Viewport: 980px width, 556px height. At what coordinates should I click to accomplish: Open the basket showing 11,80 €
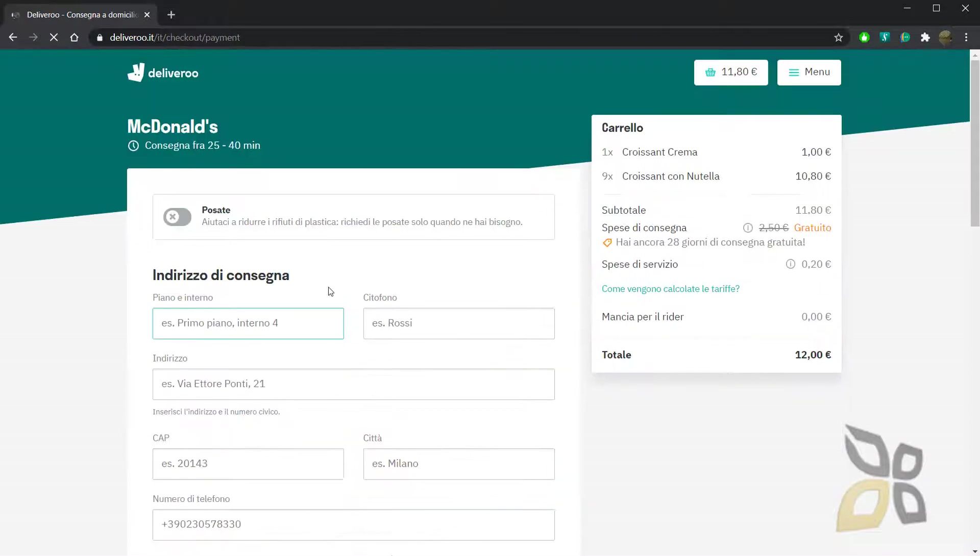[x=730, y=72]
